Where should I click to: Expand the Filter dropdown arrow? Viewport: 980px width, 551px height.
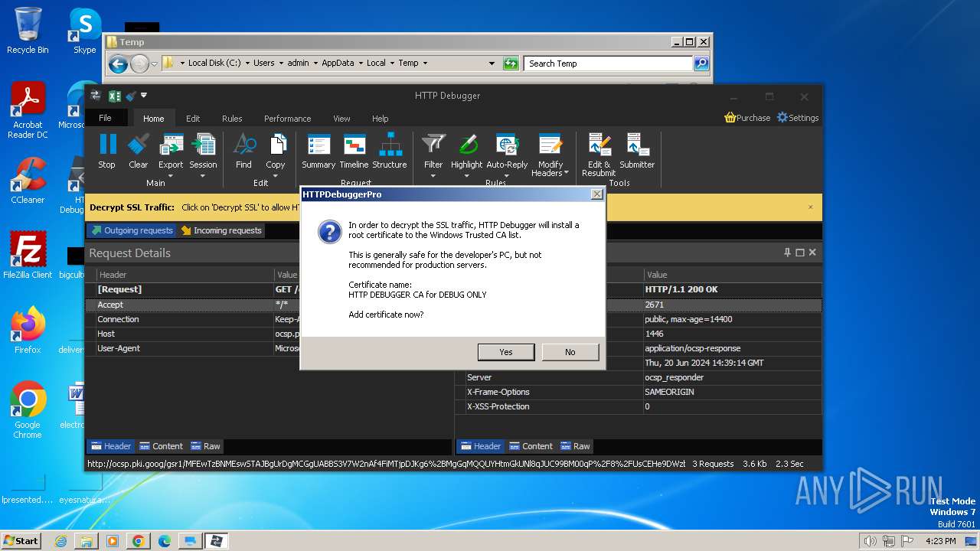[x=433, y=176]
